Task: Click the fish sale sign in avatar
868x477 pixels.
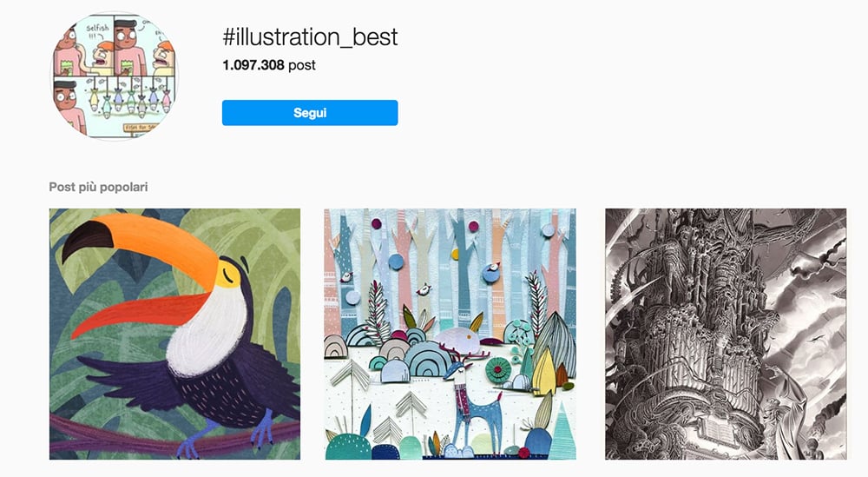Action: (140, 128)
